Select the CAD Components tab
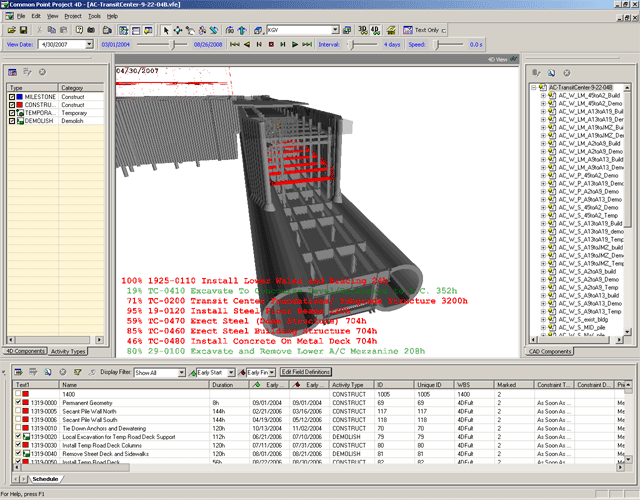The width and height of the screenshot is (640, 500). 550,351
